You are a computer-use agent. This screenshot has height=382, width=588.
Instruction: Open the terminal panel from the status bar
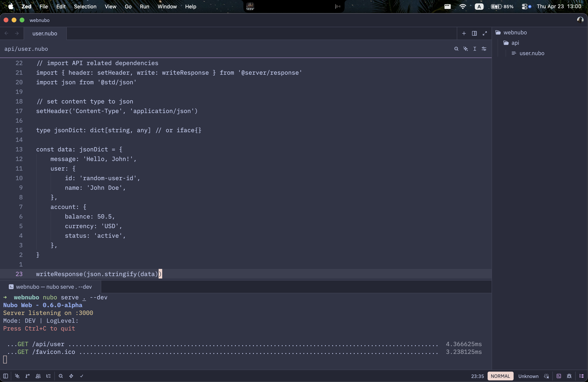point(559,376)
